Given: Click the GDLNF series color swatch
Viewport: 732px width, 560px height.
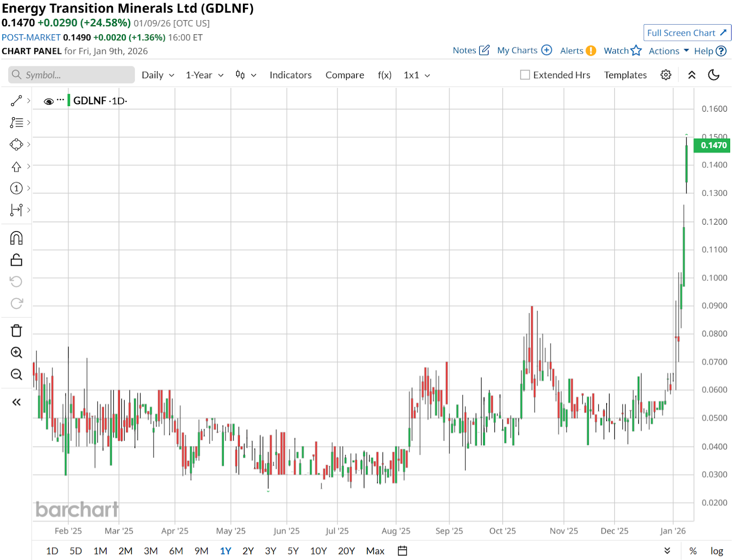Looking at the screenshot, I should [69, 100].
